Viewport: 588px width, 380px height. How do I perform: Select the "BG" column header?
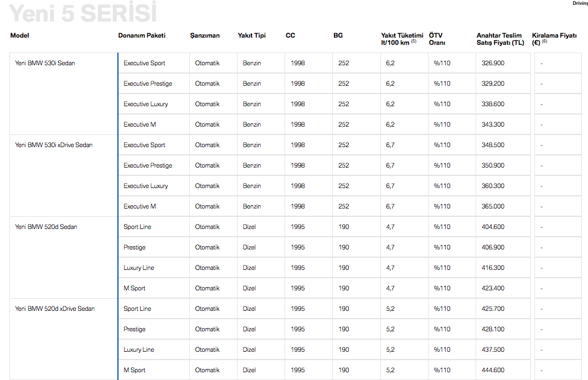338,35
